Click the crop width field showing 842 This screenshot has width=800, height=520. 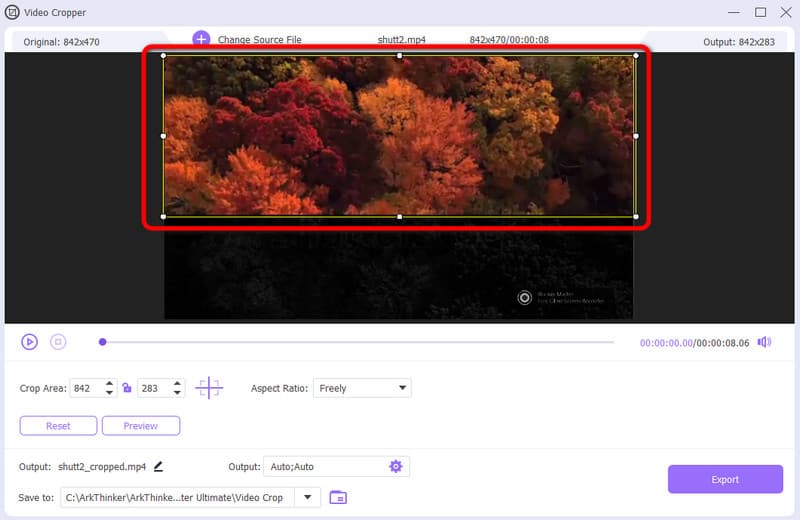coord(86,388)
